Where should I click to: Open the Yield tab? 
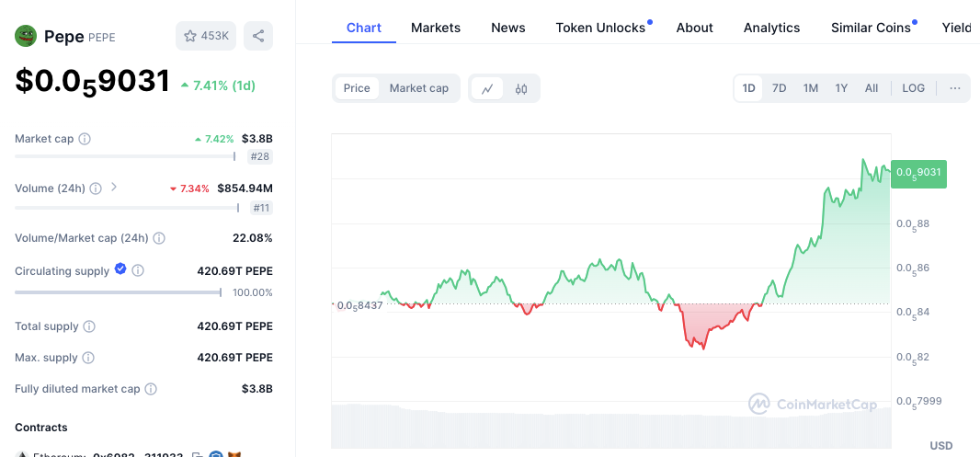click(958, 28)
